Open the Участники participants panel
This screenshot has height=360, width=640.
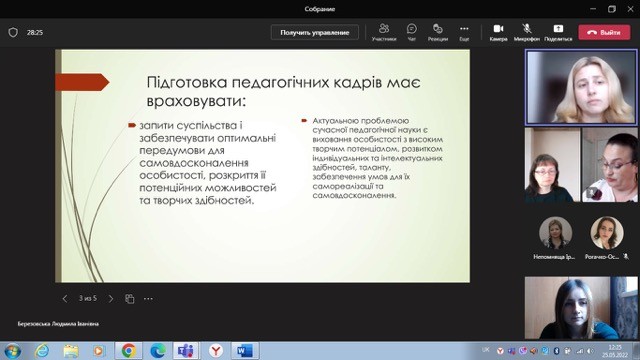point(384,32)
